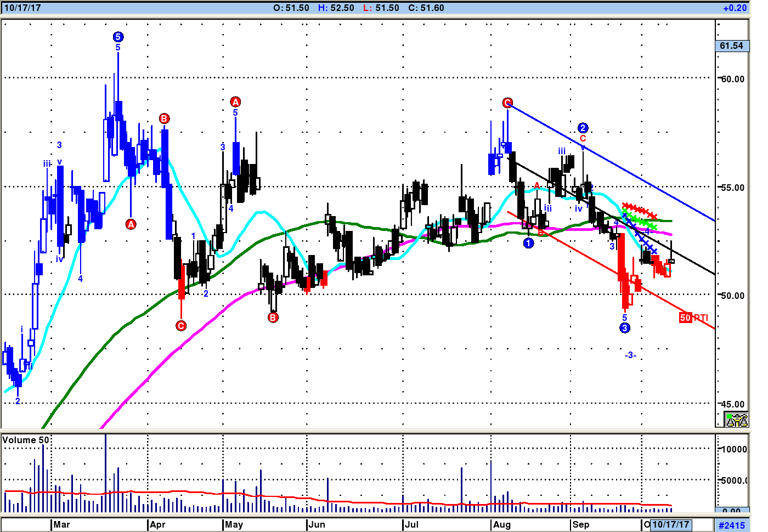768x532 pixels.
Task: Click the 50.00 price axis label
Action: [733, 296]
